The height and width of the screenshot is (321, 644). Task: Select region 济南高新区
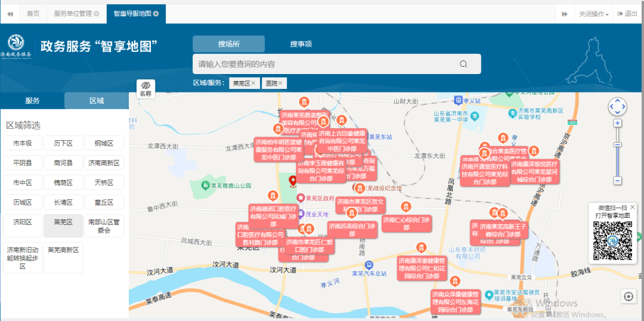pyautogui.click(x=104, y=163)
